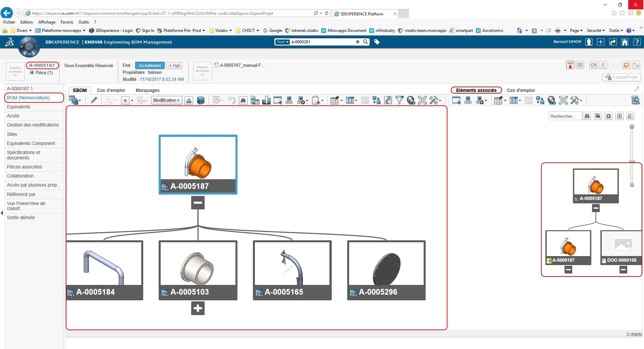The image size is (644, 349).
Task: Expand the associated elements panel to full screen
Action: pos(636,89)
